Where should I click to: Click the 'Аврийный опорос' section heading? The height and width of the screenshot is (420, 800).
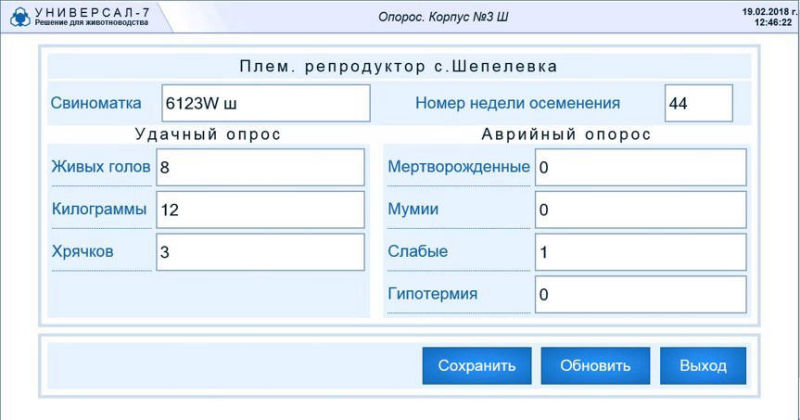coord(566,134)
